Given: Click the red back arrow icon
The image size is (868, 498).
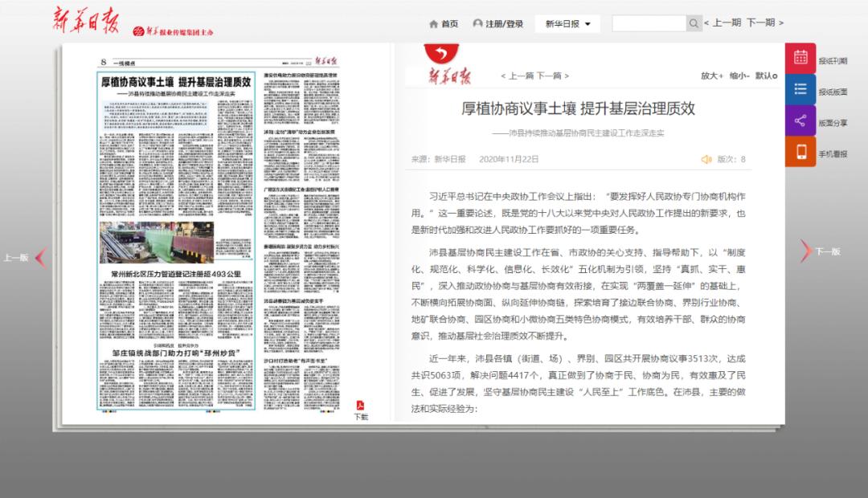Looking at the screenshot, I should (x=440, y=53).
